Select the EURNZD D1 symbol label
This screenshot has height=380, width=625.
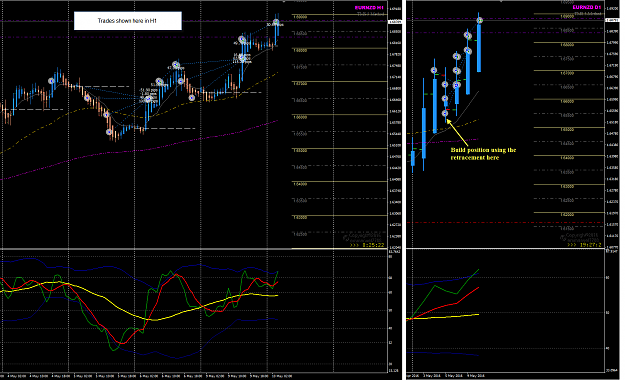[587, 7]
